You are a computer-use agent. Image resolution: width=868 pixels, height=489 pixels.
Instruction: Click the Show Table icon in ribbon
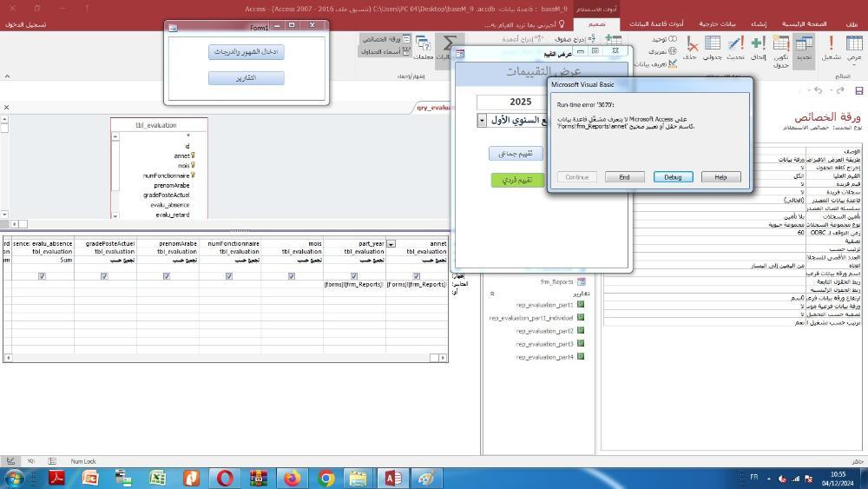click(x=613, y=41)
